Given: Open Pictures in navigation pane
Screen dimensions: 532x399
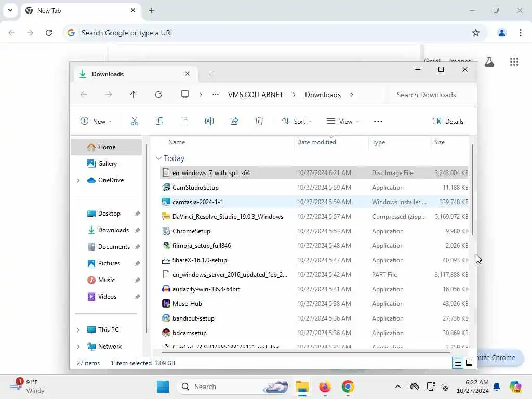Looking at the screenshot, I should 106,263.
